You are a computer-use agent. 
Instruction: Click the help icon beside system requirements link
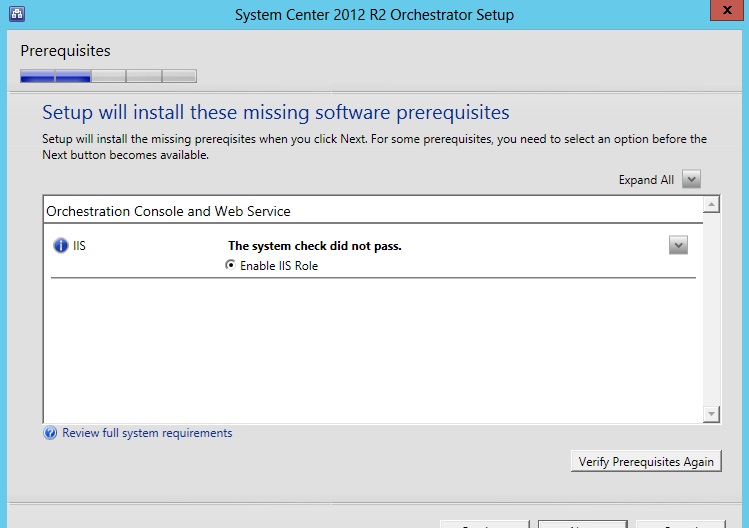(x=50, y=434)
